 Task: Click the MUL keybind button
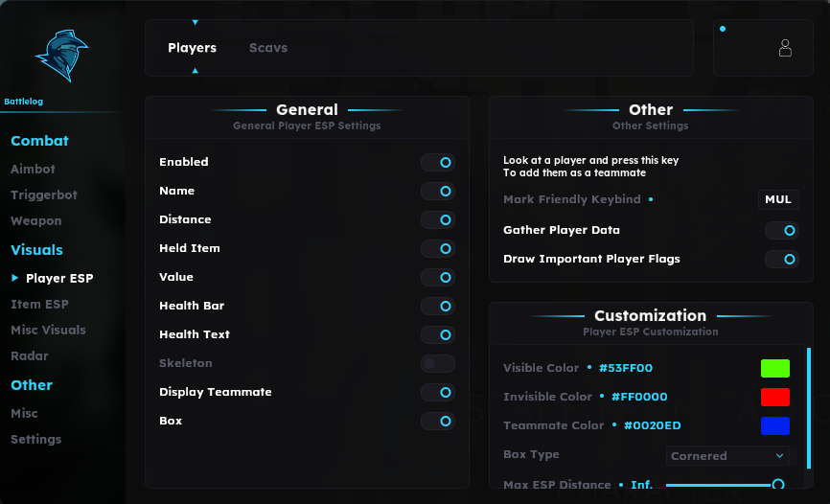point(778,199)
